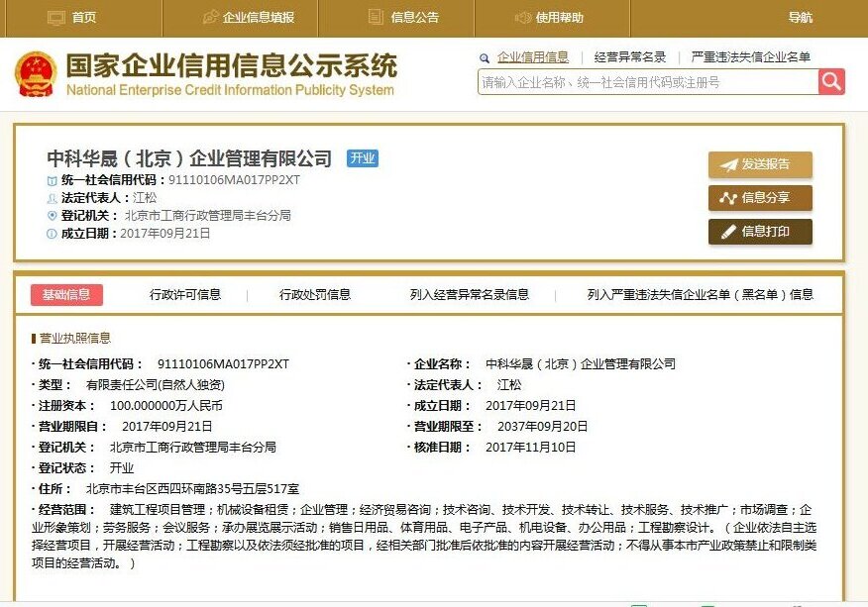Click the paper plane icon on 发送报告
This screenshot has height=607, width=868.
[728, 165]
